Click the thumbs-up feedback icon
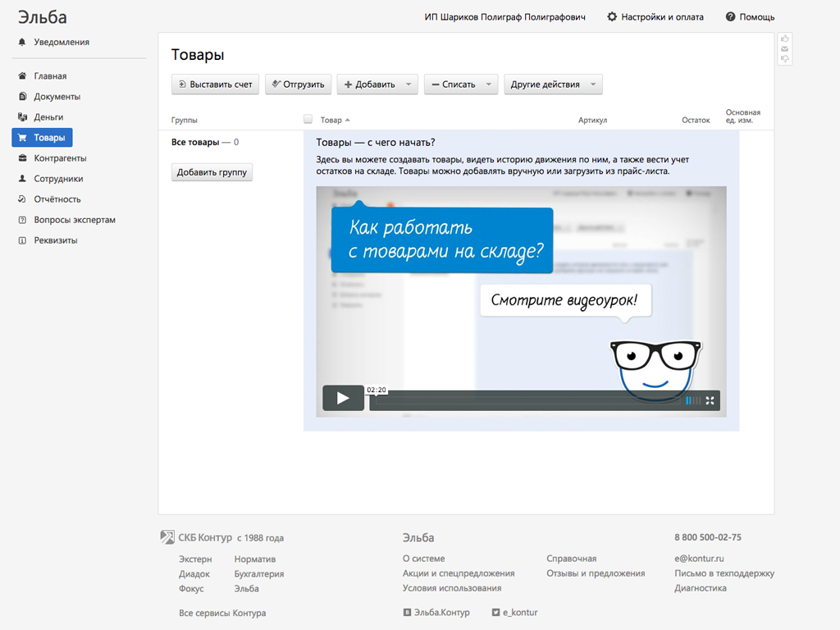 click(785, 39)
